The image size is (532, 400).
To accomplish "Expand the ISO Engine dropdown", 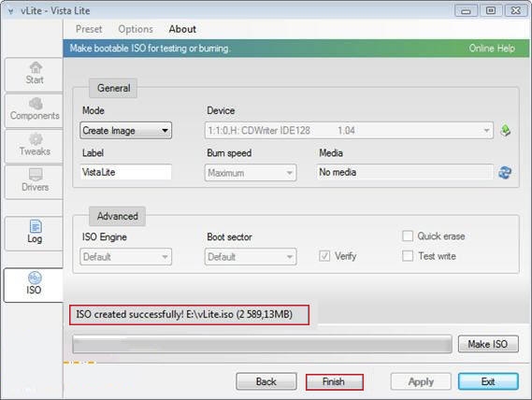I will [x=126, y=257].
